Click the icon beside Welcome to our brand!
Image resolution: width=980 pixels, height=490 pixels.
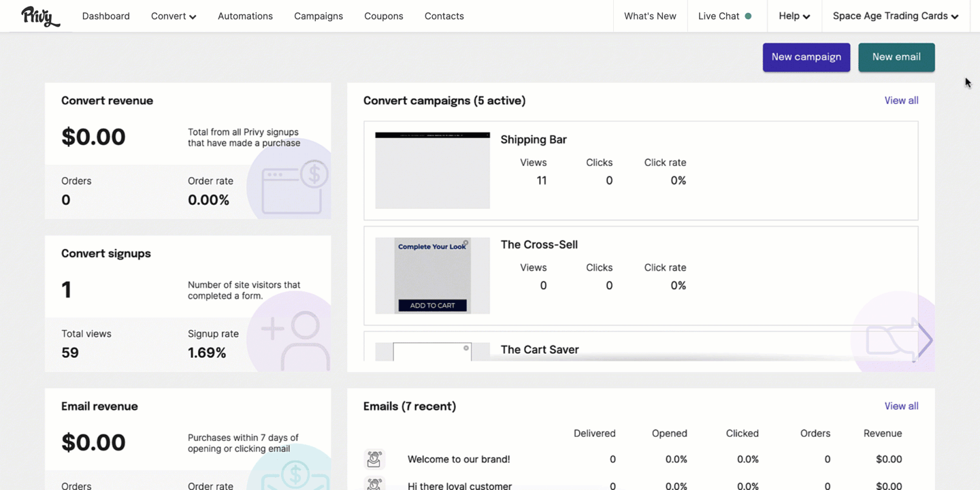click(x=374, y=459)
